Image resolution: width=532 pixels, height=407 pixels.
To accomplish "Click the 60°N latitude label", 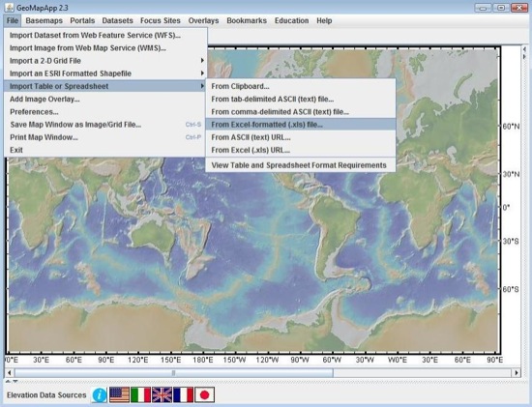I will tap(511, 127).
